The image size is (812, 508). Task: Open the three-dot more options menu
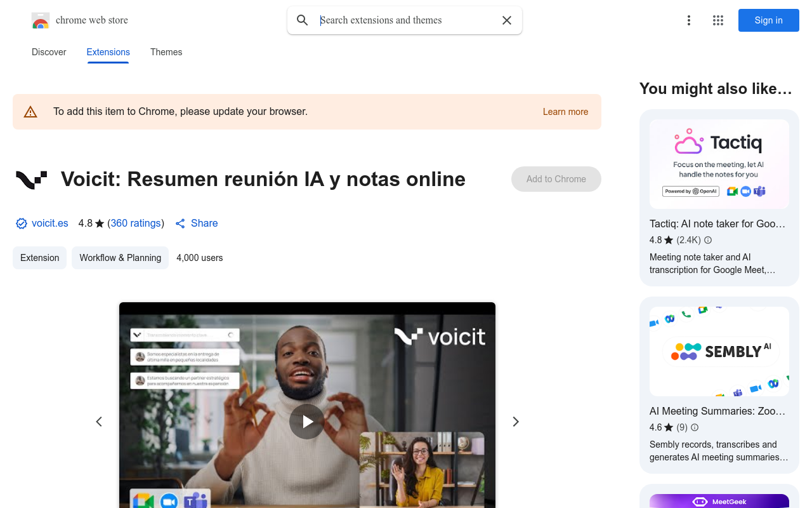coord(689,20)
